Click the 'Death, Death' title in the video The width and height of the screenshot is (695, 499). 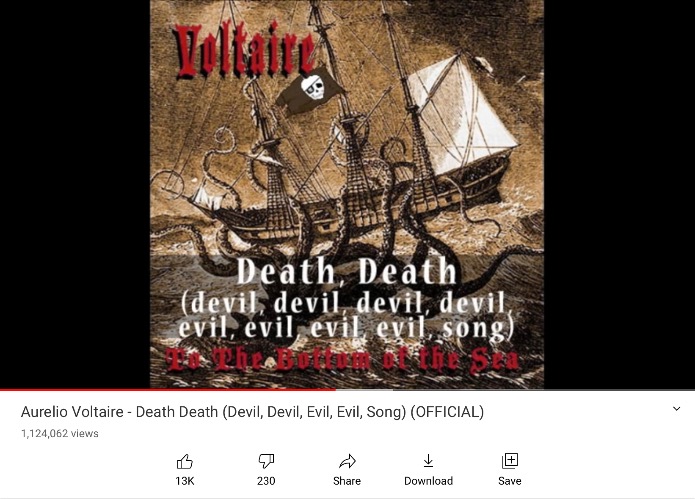(347, 271)
